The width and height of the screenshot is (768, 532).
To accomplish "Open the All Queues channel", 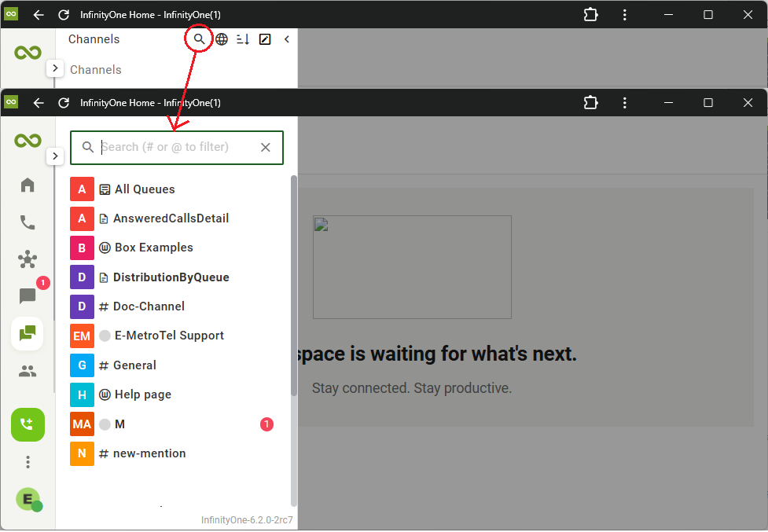I will [177, 189].
